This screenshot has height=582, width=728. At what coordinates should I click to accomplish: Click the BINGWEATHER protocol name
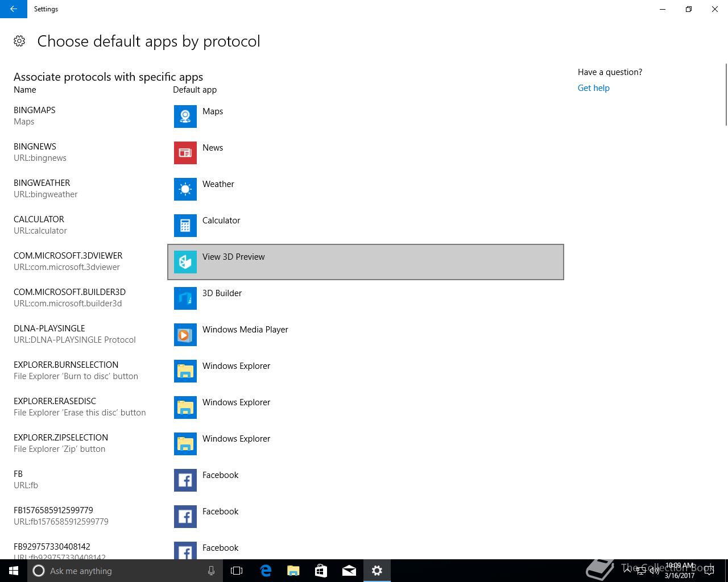click(42, 183)
